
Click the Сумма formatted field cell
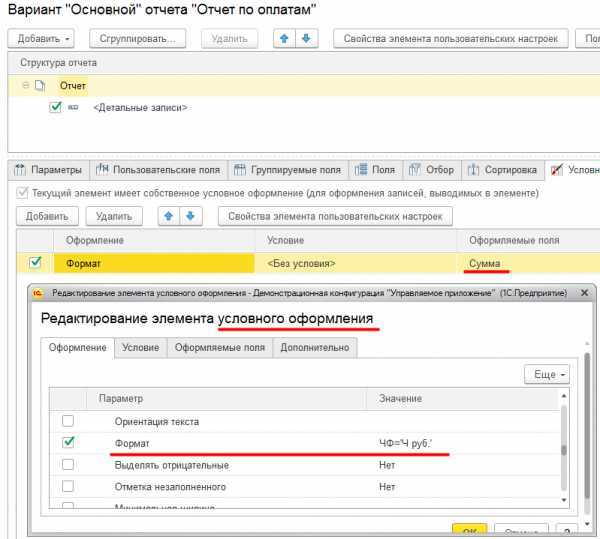528,263
